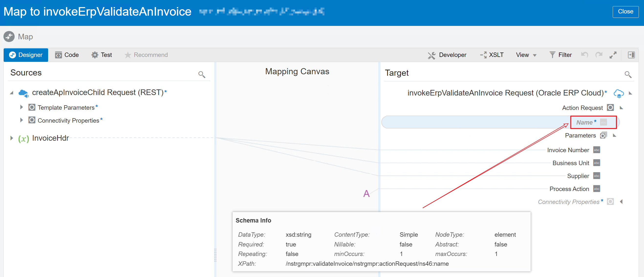The image size is (644, 277).
Task: Click the Parameters repeating element icon
Action: pyautogui.click(x=603, y=135)
